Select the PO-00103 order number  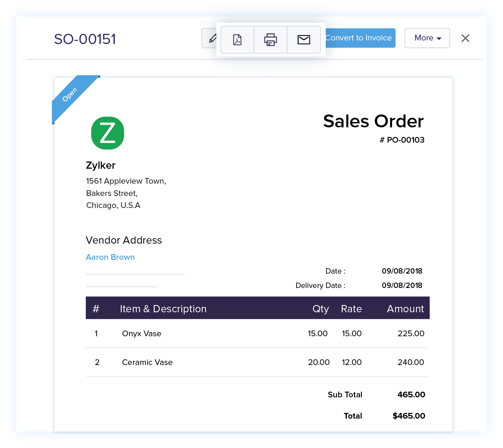pyautogui.click(x=402, y=140)
